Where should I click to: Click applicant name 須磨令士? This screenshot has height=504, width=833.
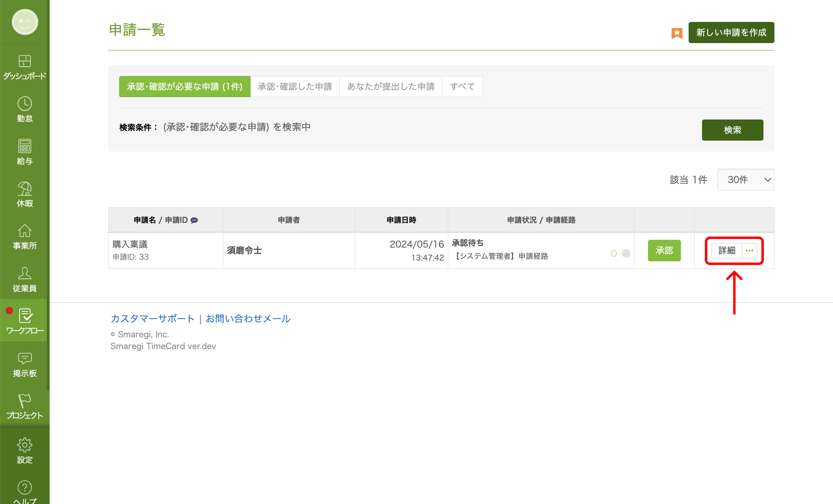[244, 250]
